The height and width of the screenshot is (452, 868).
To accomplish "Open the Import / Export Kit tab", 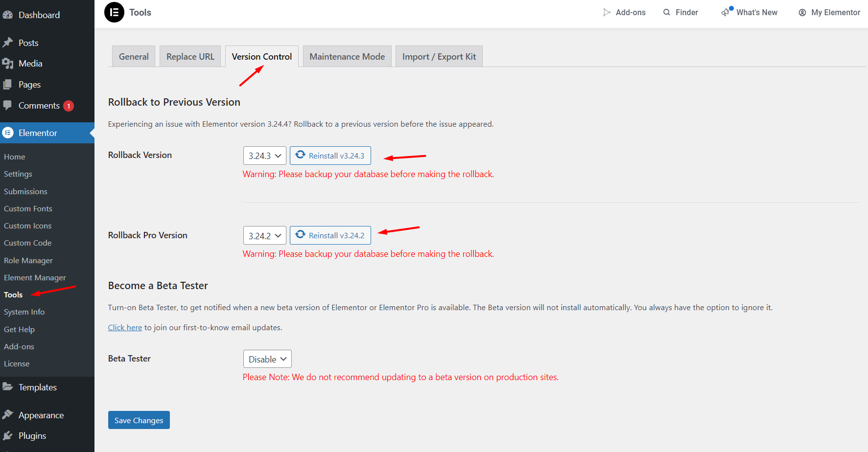I will pyautogui.click(x=439, y=56).
